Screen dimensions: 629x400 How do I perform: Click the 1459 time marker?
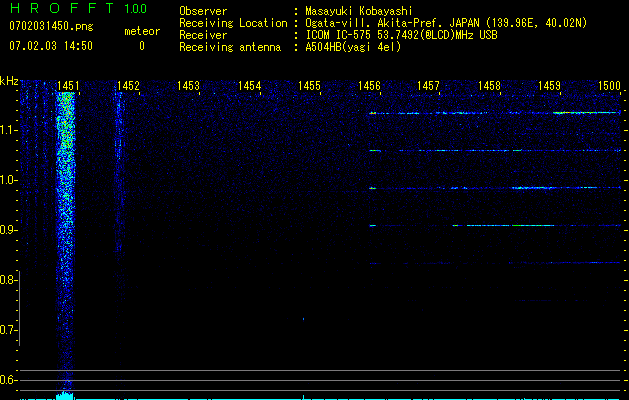(x=549, y=86)
